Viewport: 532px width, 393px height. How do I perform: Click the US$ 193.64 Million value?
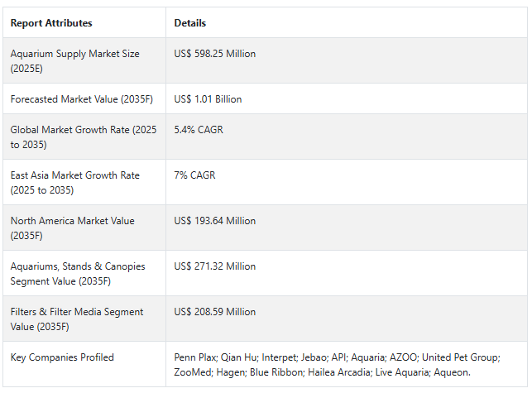pyautogui.click(x=215, y=221)
